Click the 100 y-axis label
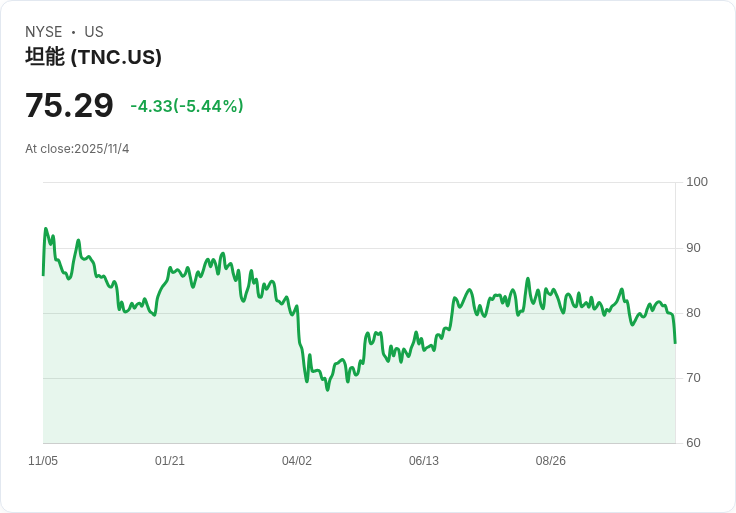Screen dimensions: 736x513 [x=697, y=182]
